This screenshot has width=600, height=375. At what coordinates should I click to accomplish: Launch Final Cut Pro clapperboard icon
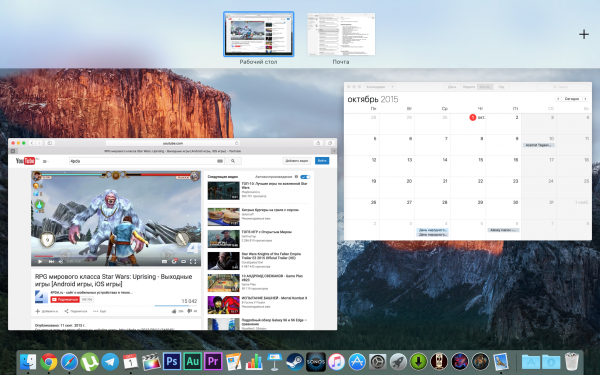[x=151, y=362]
